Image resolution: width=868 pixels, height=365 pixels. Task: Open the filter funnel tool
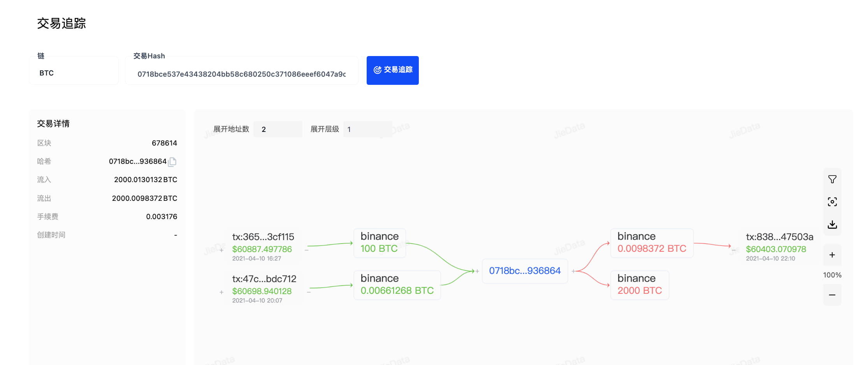[x=832, y=179]
